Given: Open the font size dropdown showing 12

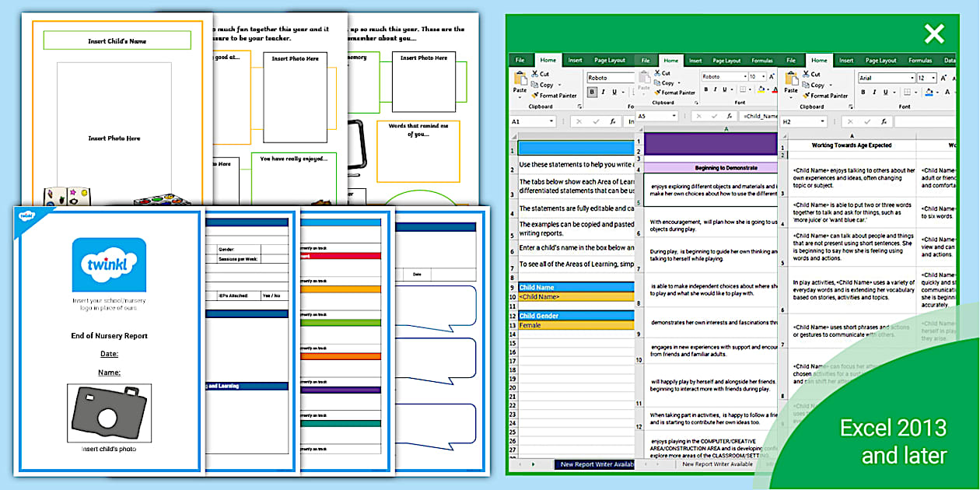Looking at the screenshot, I should pyautogui.click(x=933, y=78).
